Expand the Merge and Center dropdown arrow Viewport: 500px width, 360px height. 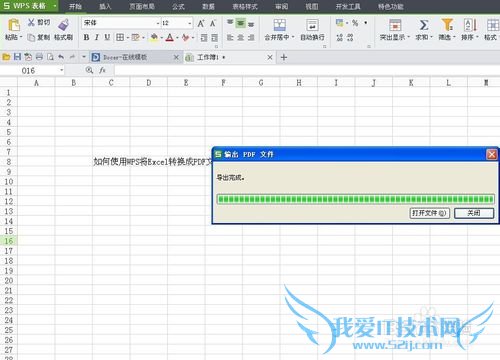(293, 37)
